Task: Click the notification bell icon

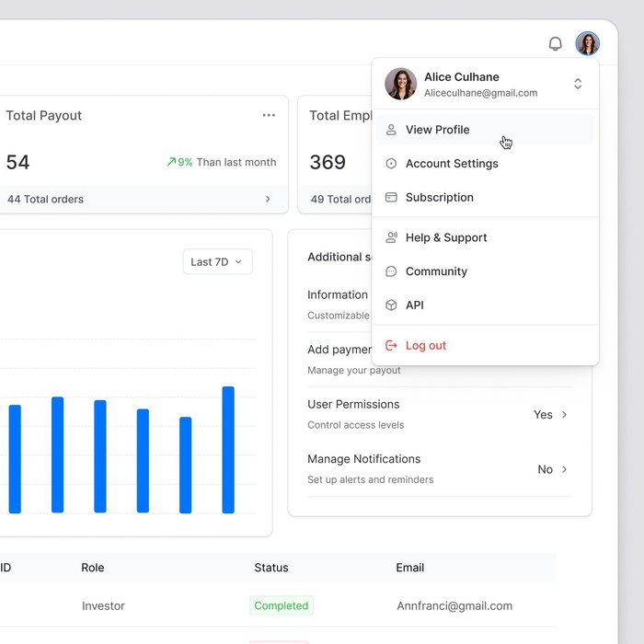Action: 555,43
